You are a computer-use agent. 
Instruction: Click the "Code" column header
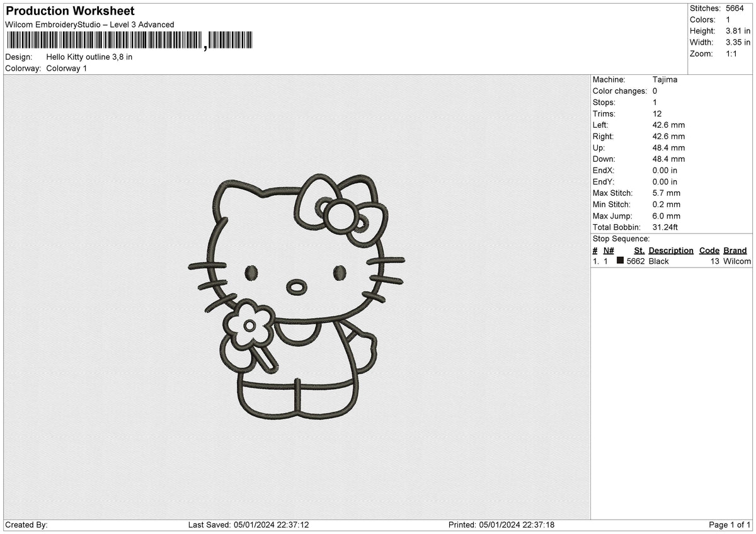[x=709, y=250]
